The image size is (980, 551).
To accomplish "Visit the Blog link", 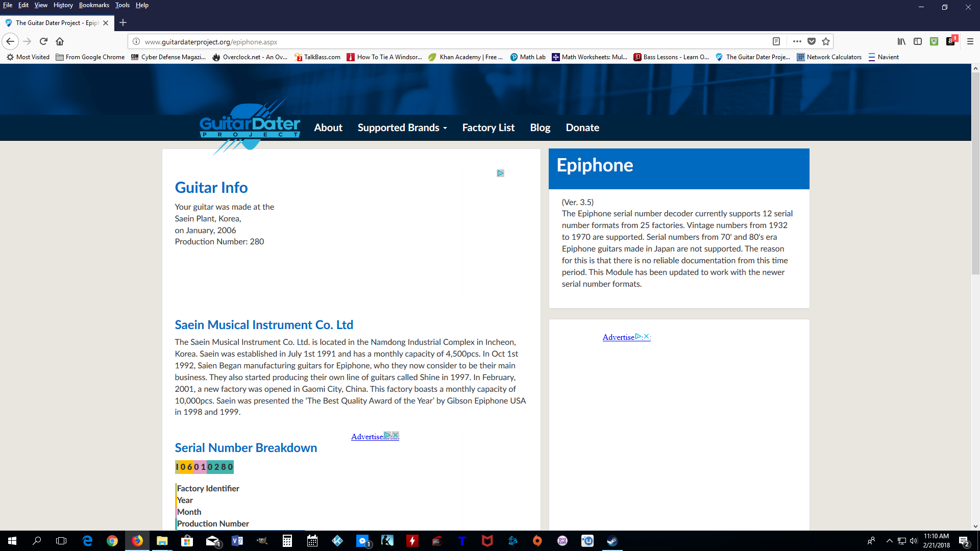I will tap(540, 128).
